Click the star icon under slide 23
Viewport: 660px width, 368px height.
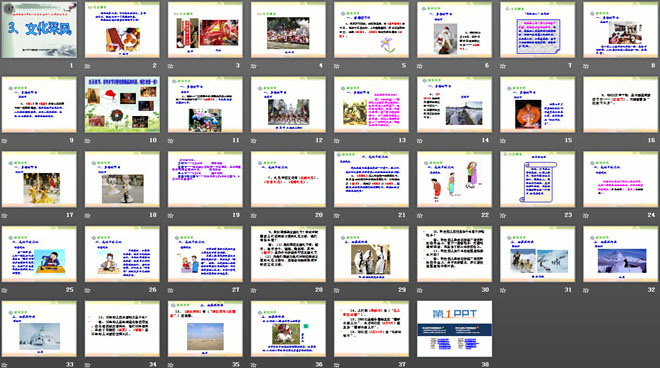pos(503,216)
